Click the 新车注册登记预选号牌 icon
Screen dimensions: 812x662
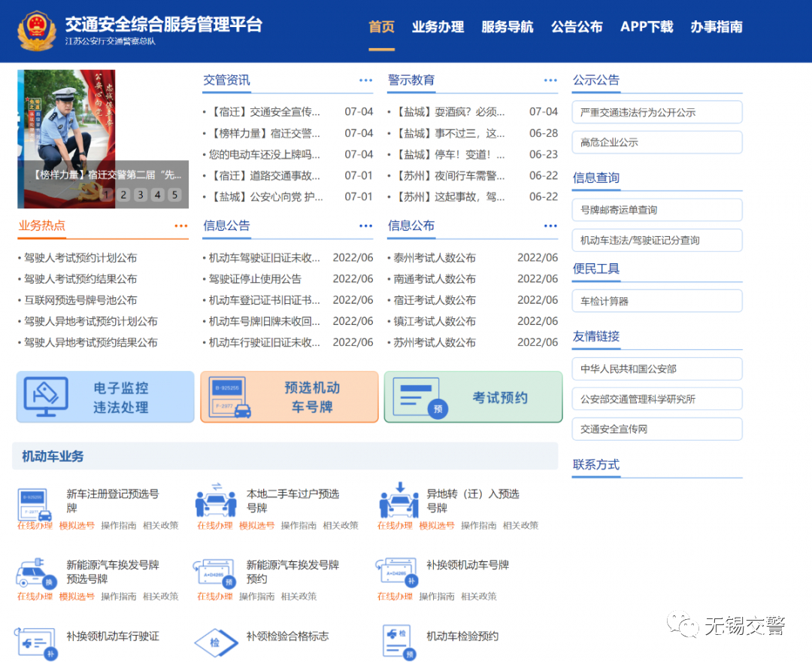click(35, 504)
